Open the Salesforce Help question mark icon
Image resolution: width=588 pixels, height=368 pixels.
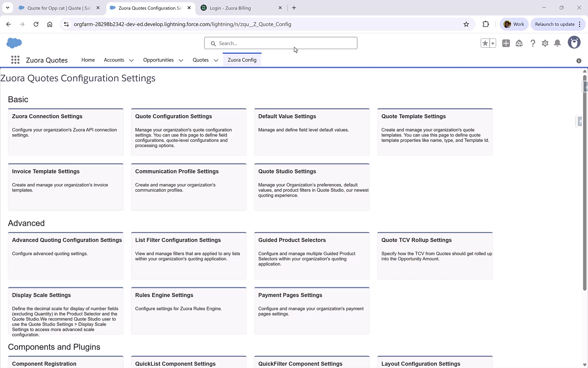(533, 43)
